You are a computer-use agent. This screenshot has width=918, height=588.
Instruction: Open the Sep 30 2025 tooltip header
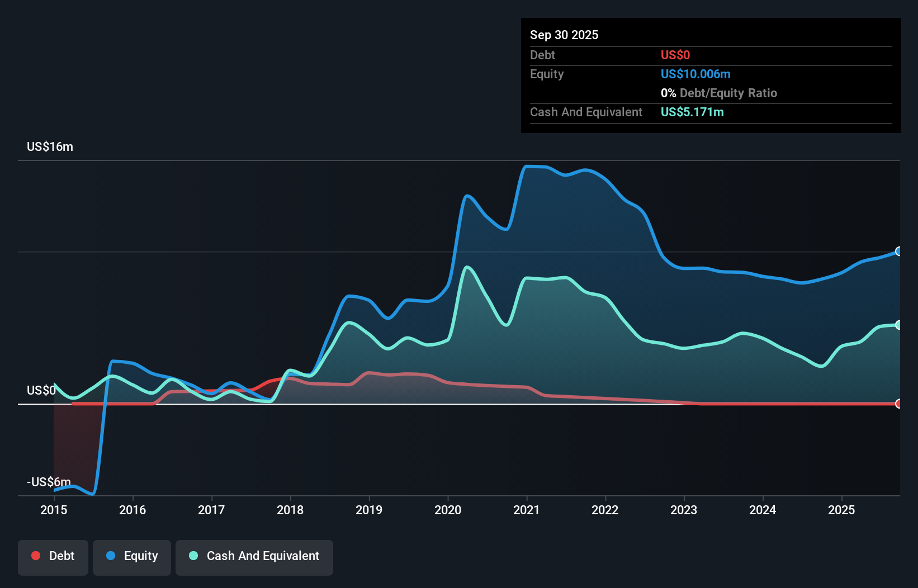tap(564, 35)
